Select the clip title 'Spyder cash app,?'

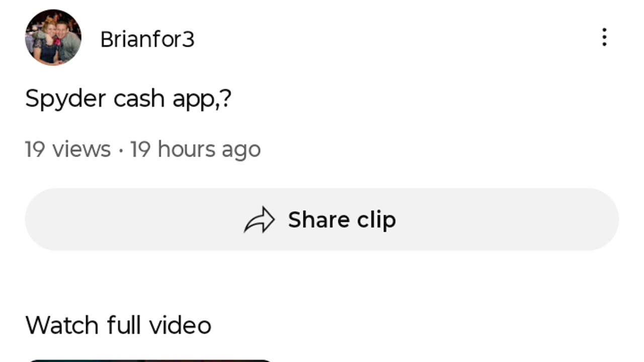click(x=128, y=99)
